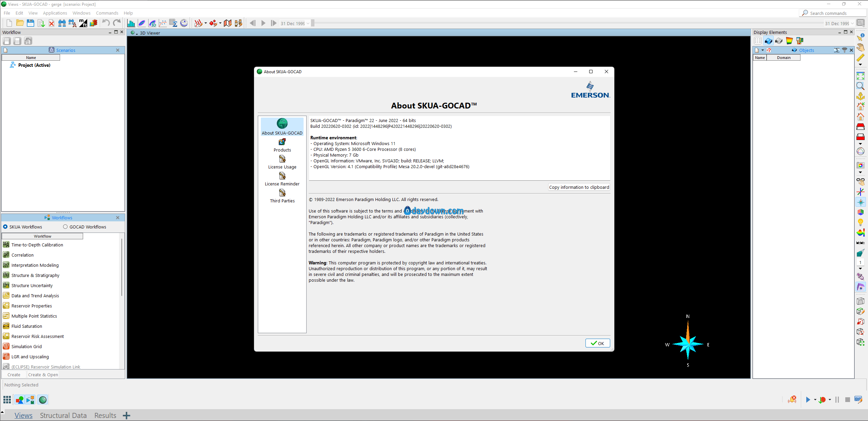Open the globe stereonet icon

pos(184,23)
